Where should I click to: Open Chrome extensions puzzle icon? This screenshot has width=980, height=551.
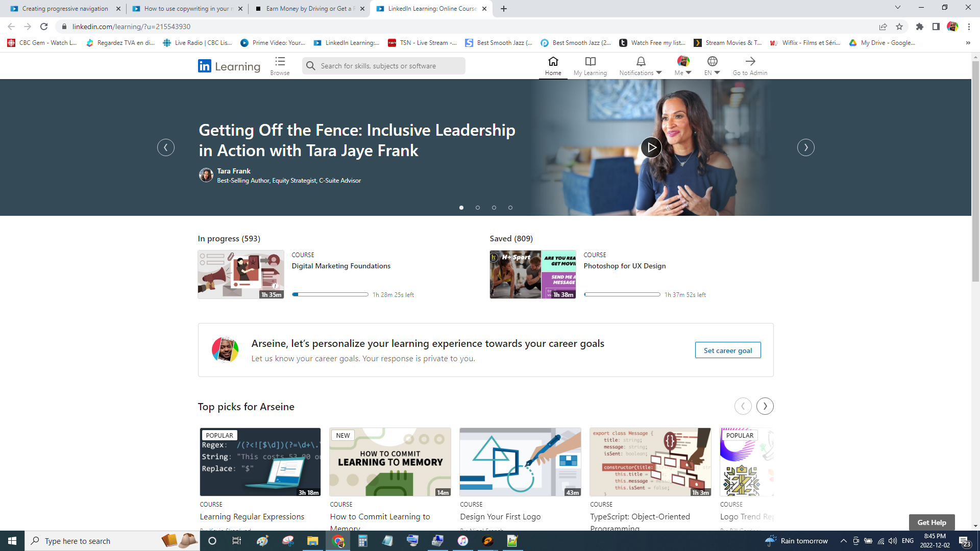click(x=919, y=27)
